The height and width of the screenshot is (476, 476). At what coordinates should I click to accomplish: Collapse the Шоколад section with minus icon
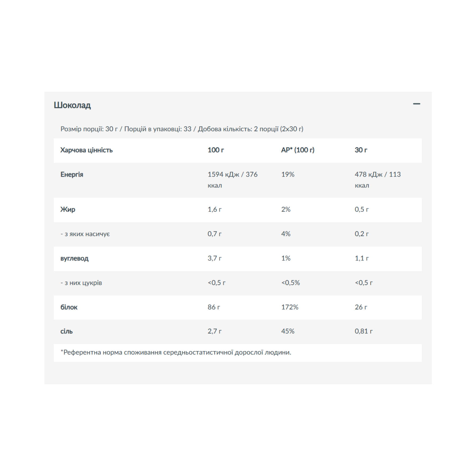point(416,104)
